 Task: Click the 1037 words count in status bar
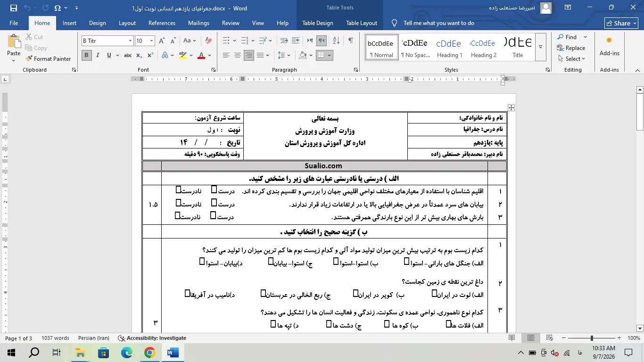[x=55, y=338]
